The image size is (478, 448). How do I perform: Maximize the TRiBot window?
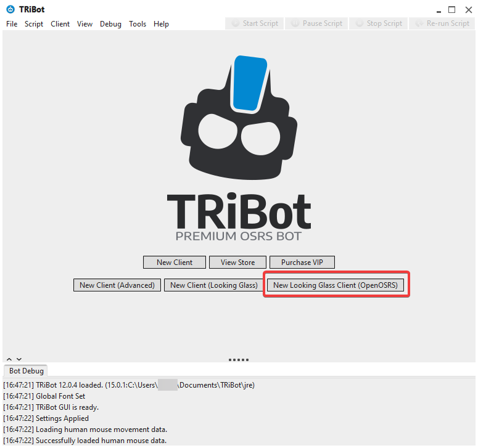pyautogui.click(x=451, y=10)
